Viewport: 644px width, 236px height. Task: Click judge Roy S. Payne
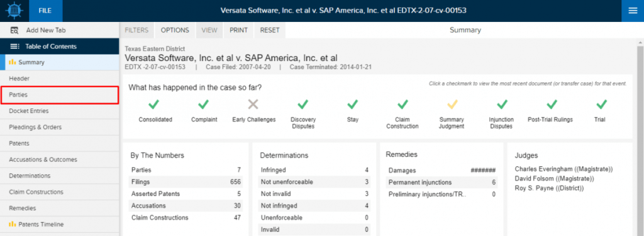point(549,188)
